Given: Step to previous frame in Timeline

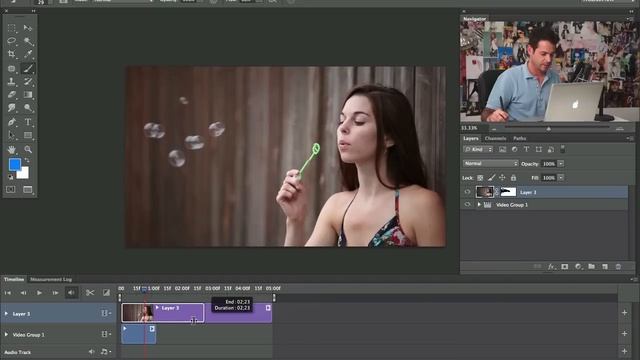Looking at the screenshot, I should (23, 293).
